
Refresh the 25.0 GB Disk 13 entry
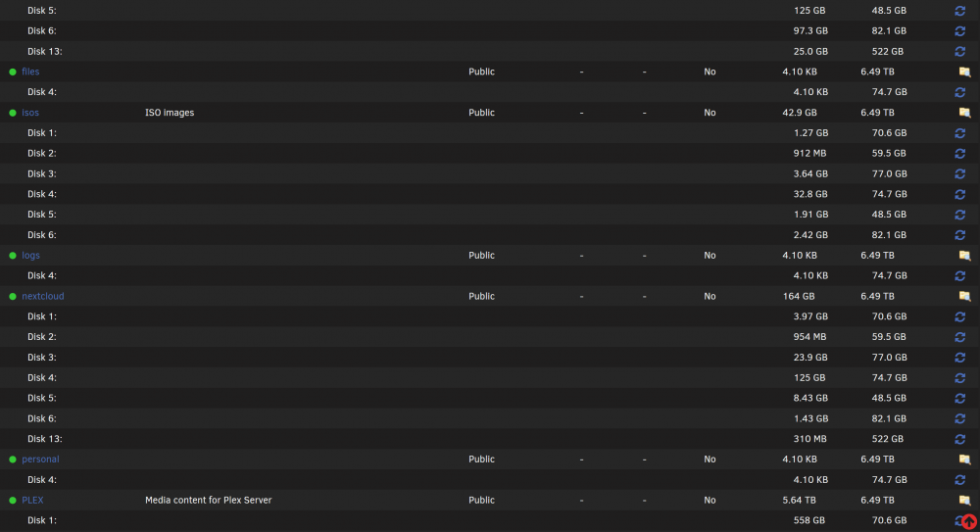pos(960,51)
